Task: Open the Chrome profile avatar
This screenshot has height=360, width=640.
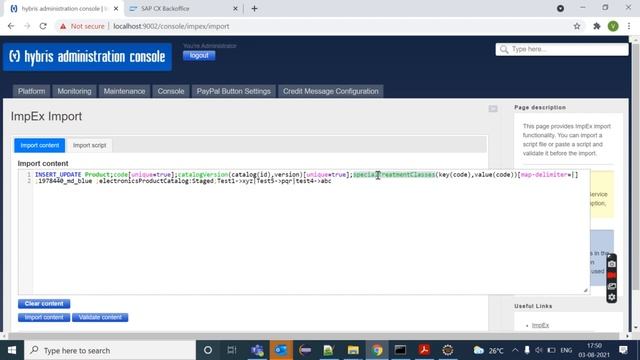Action: [613, 26]
